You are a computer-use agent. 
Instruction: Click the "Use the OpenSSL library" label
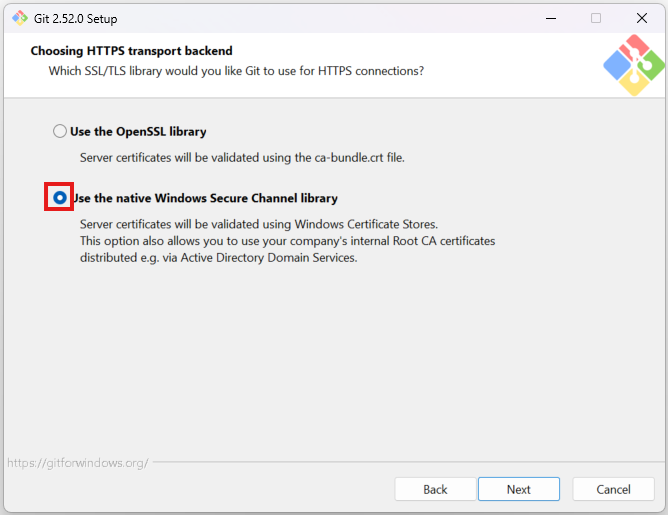click(138, 131)
